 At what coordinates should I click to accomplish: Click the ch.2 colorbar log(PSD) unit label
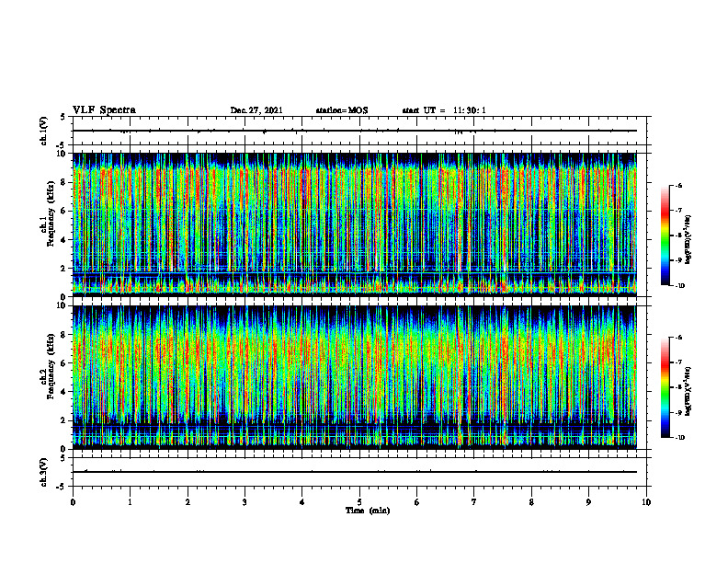click(x=688, y=392)
